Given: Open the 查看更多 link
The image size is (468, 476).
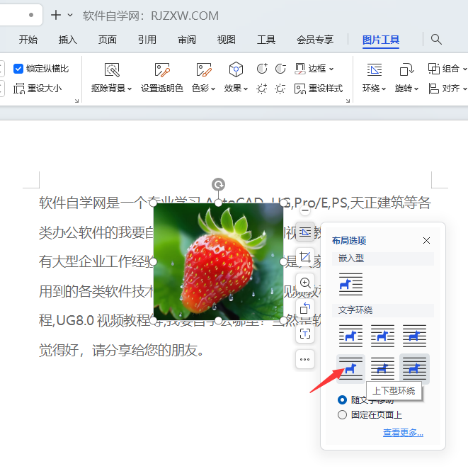Looking at the screenshot, I should point(403,432).
